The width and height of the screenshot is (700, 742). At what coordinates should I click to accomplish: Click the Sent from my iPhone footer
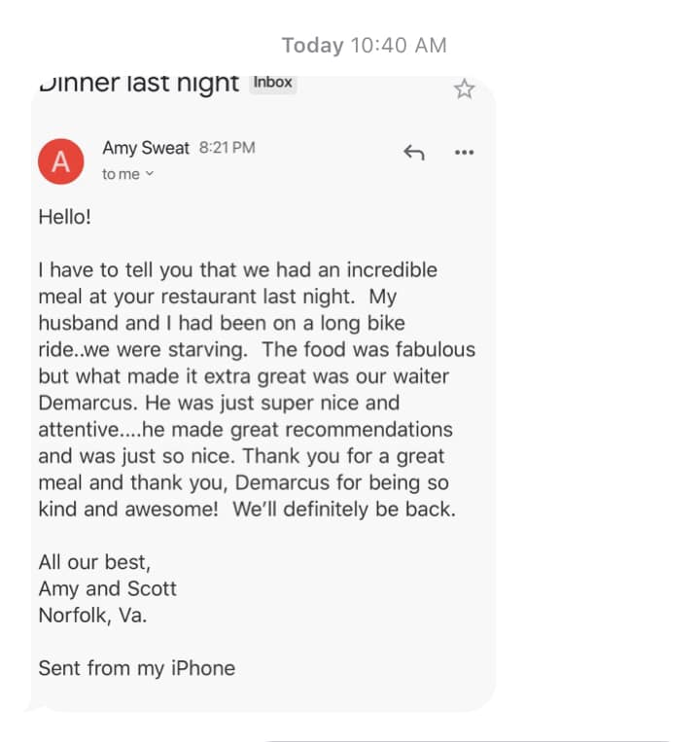point(137,669)
